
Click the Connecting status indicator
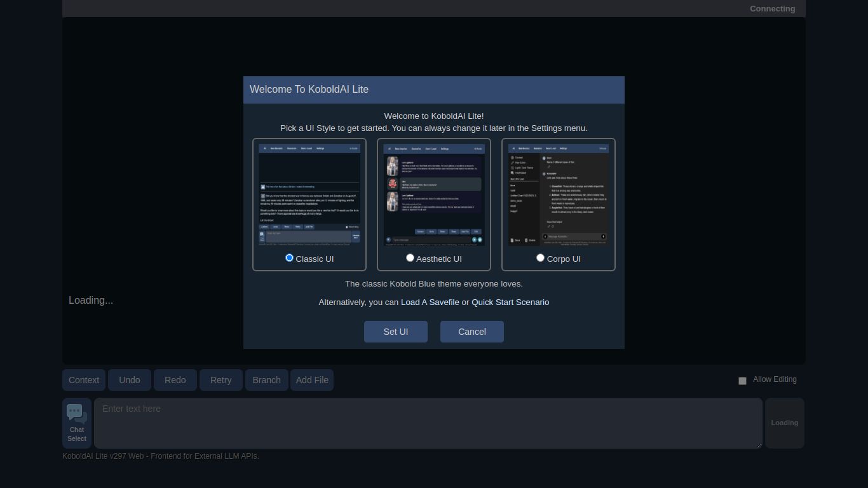point(772,8)
